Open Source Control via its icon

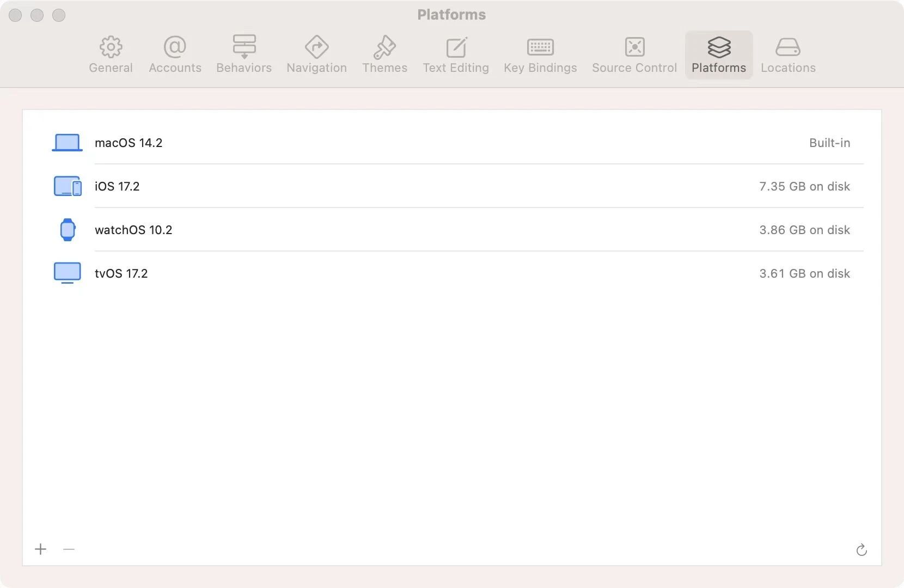[x=634, y=47]
